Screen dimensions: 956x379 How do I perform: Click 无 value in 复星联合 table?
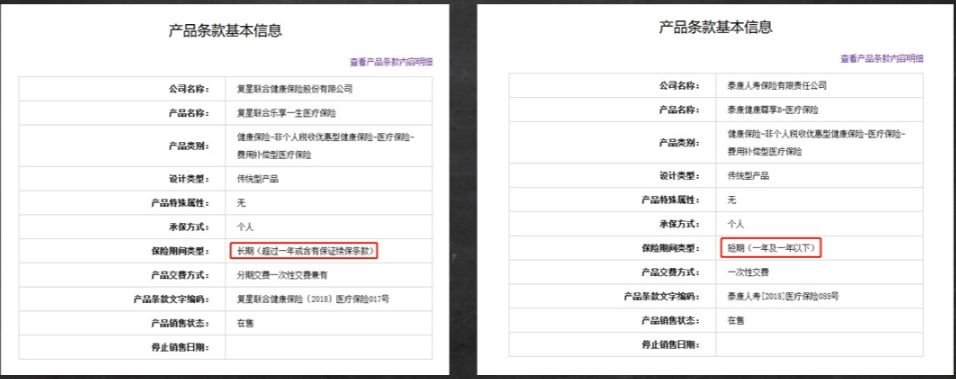click(241, 203)
